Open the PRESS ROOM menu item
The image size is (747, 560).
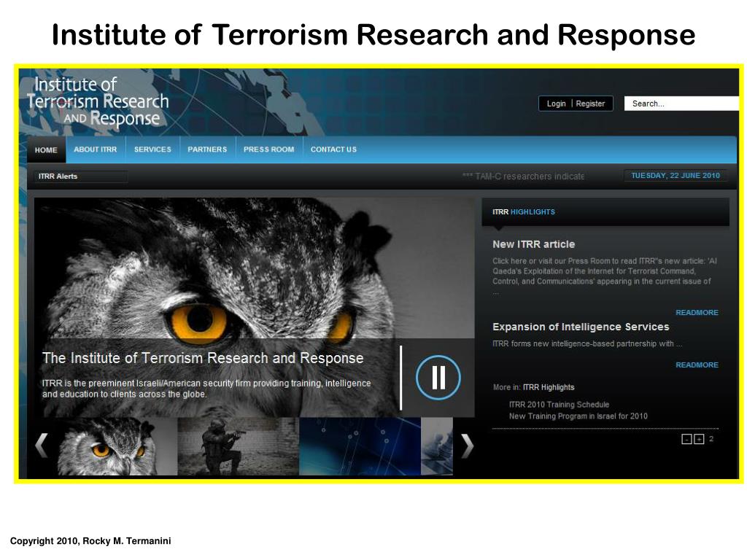click(x=268, y=149)
